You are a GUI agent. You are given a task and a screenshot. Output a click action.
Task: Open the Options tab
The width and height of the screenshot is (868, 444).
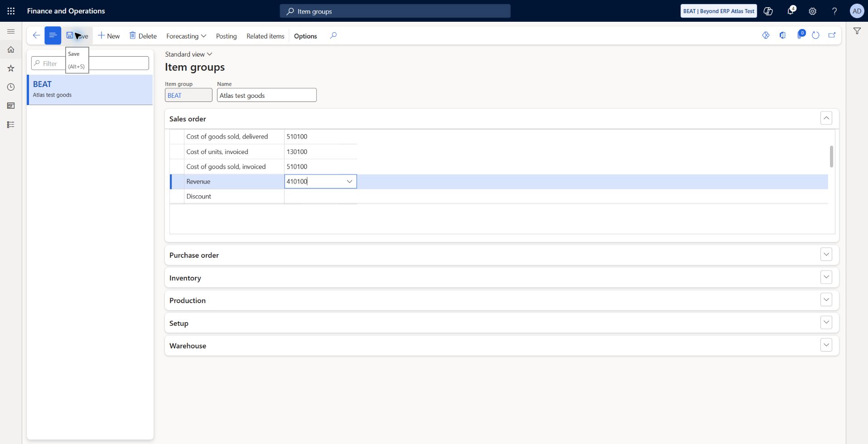tap(305, 36)
